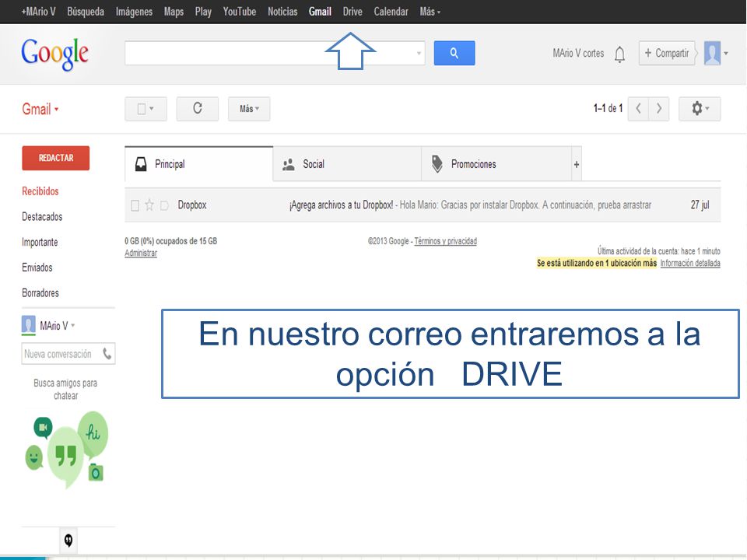The image size is (747, 560).
Task: Click the Hangouts chat bubbles illustration
Action: [x=67, y=450]
